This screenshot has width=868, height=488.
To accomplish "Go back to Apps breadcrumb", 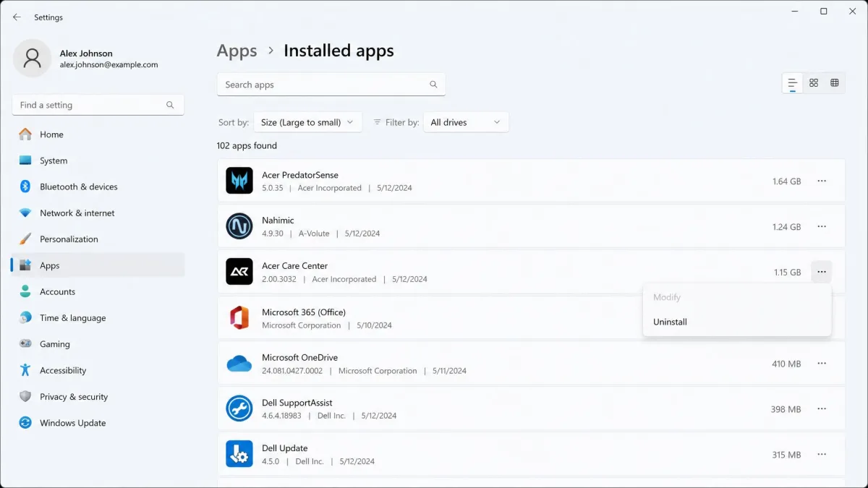I will coord(237,51).
